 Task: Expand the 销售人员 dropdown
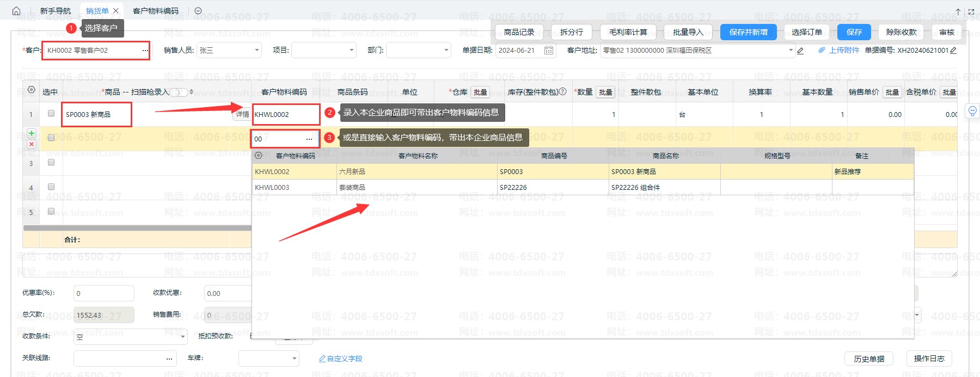pos(257,51)
